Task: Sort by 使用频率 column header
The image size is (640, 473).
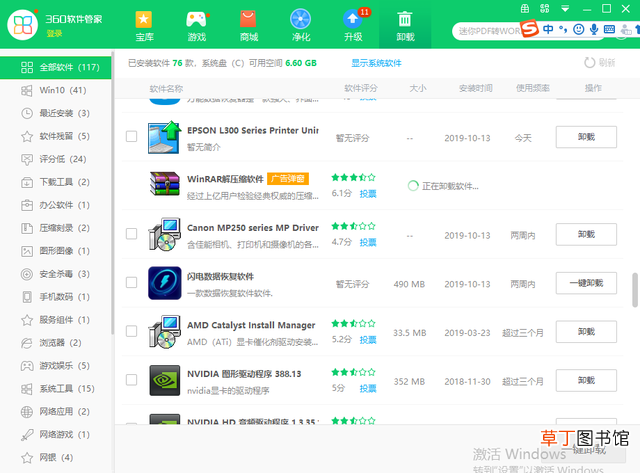Action: pos(533,88)
